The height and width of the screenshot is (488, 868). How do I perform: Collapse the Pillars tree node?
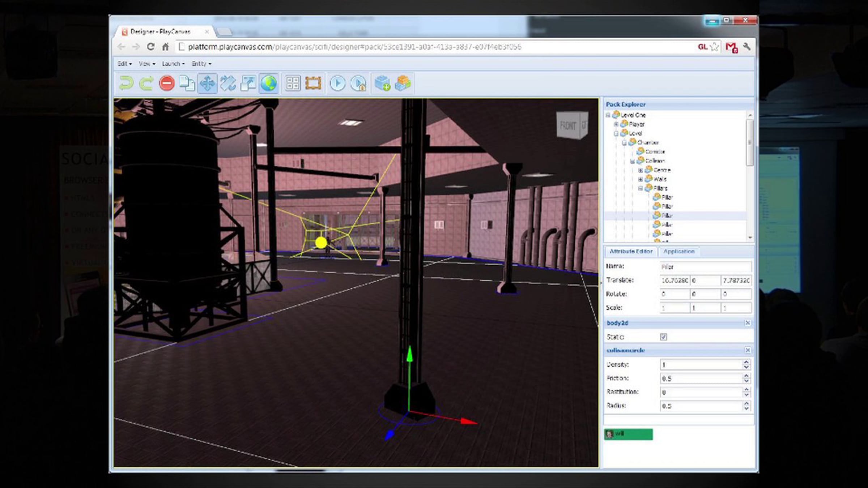pos(640,188)
